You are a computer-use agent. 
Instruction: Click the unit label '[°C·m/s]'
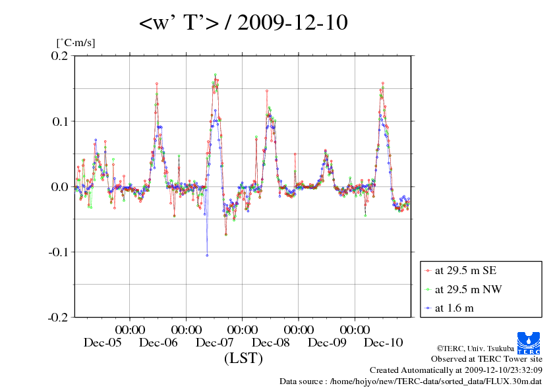[x=76, y=43]
